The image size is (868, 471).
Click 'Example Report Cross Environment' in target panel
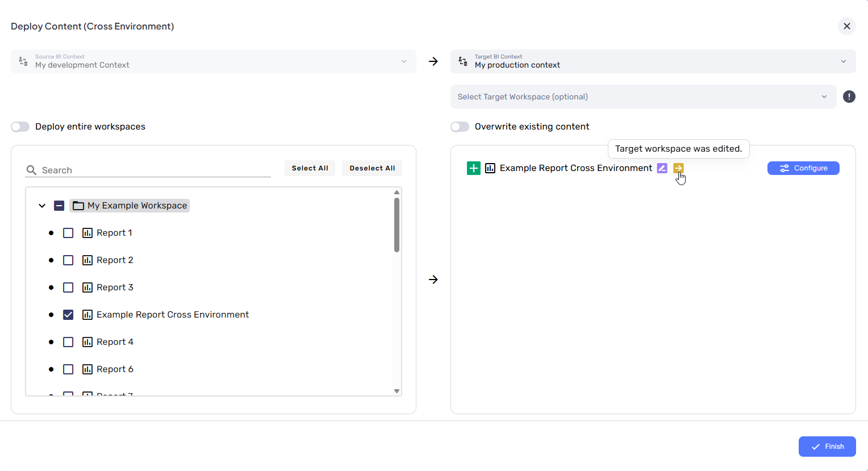pyautogui.click(x=576, y=168)
